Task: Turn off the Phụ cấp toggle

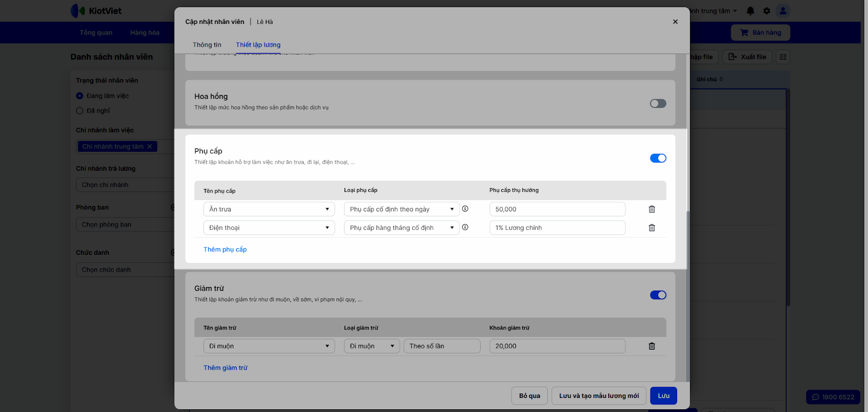Action: [658, 158]
